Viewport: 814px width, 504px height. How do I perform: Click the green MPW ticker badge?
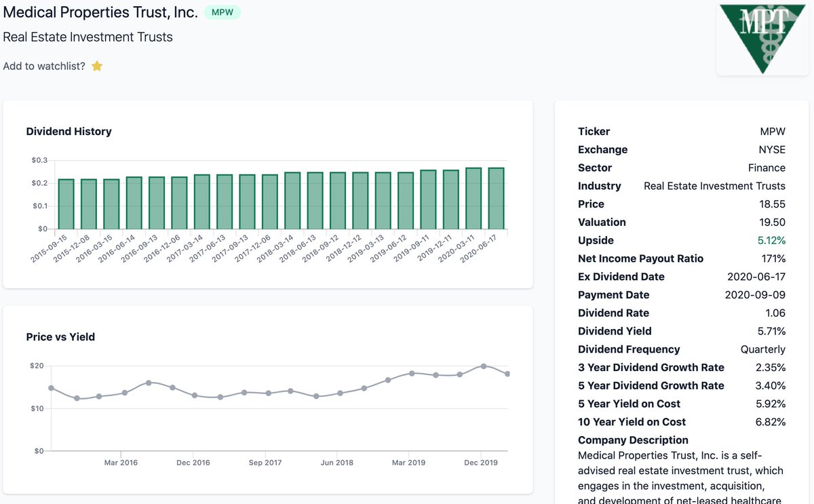point(222,12)
